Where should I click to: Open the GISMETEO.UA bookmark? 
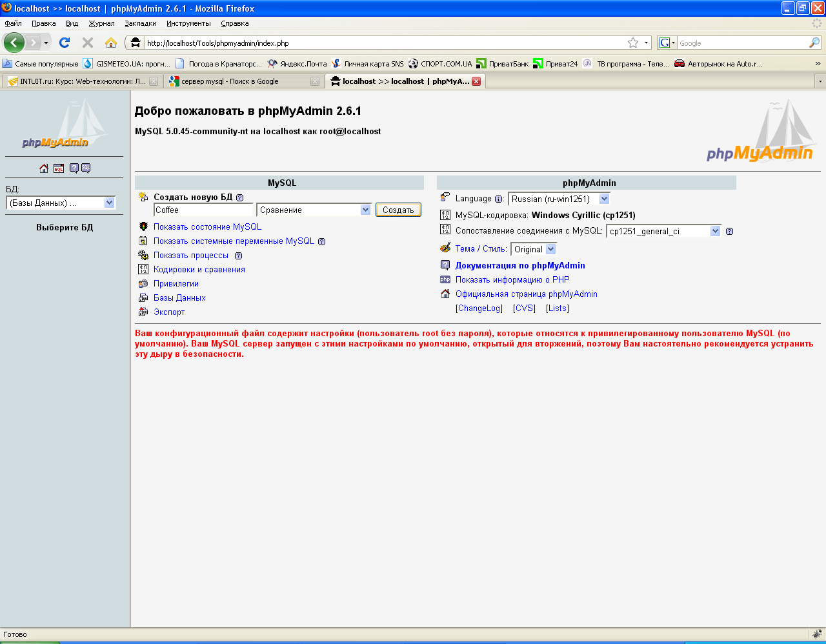pyautogui.click(x=127, y=63)
